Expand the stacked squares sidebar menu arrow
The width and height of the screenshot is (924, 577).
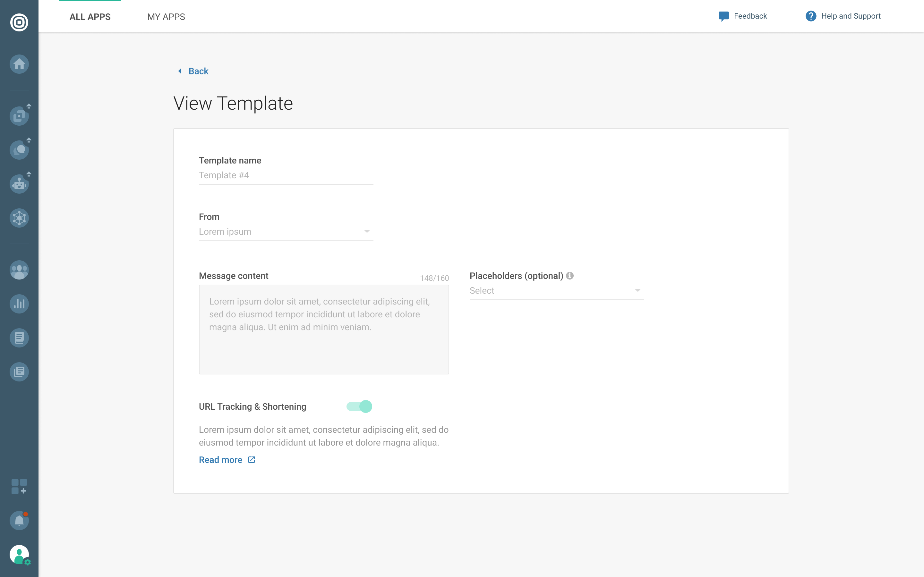(29, 106)
